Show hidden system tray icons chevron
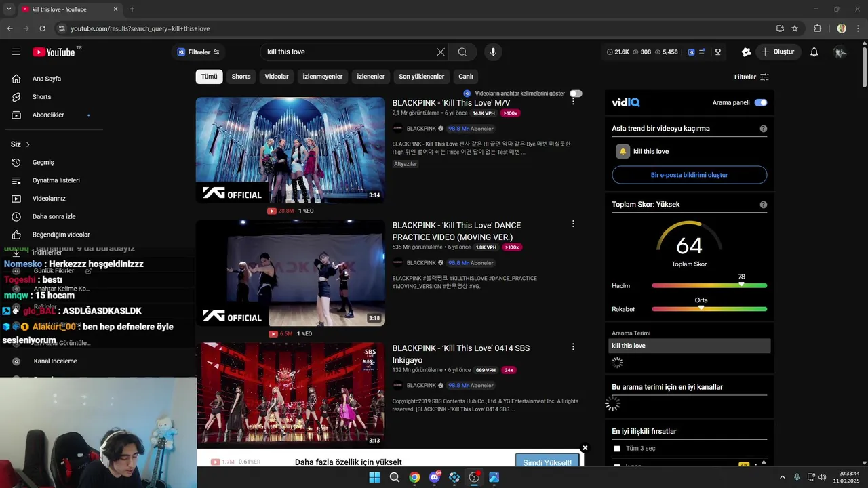 pos(782,477)
